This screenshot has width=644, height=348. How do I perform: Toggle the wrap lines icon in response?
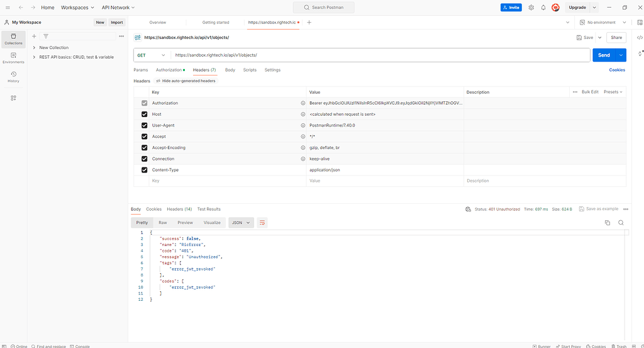pyautogui.click(x=262, y=223)
